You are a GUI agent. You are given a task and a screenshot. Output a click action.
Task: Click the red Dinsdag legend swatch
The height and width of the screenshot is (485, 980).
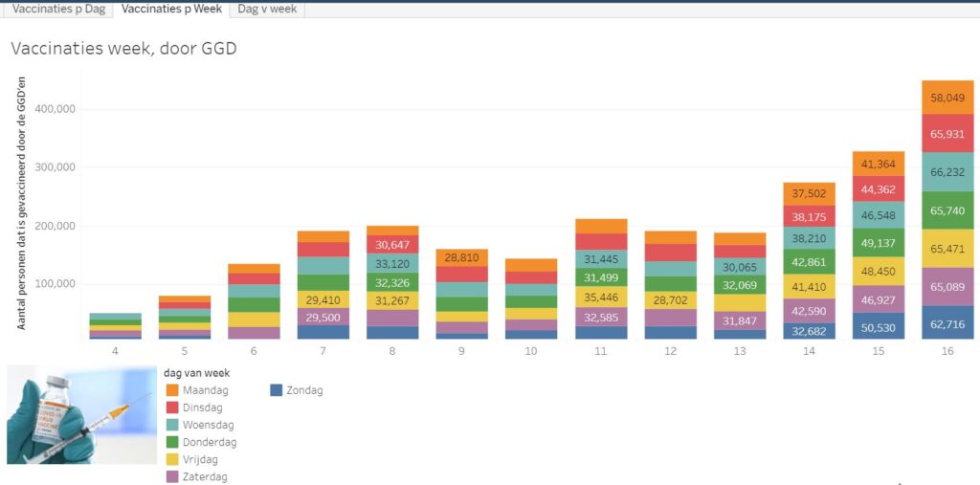[x=172, y=408]
